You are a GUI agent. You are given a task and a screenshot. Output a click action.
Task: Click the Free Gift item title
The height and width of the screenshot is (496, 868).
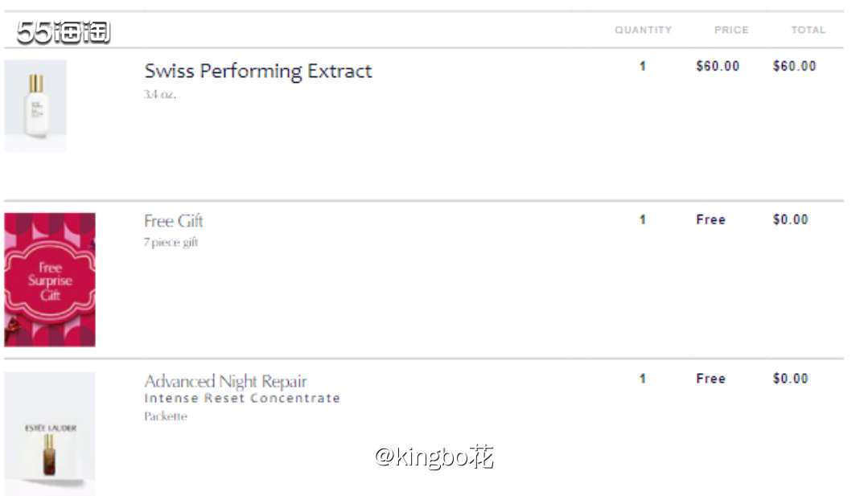[174, 221]
